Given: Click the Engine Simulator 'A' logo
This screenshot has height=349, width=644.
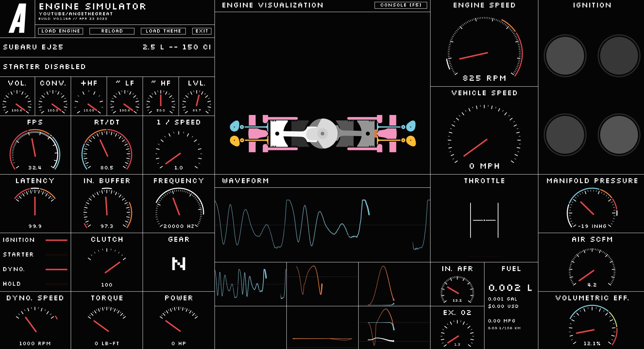Looking at the screenshot, I should 17,19.
